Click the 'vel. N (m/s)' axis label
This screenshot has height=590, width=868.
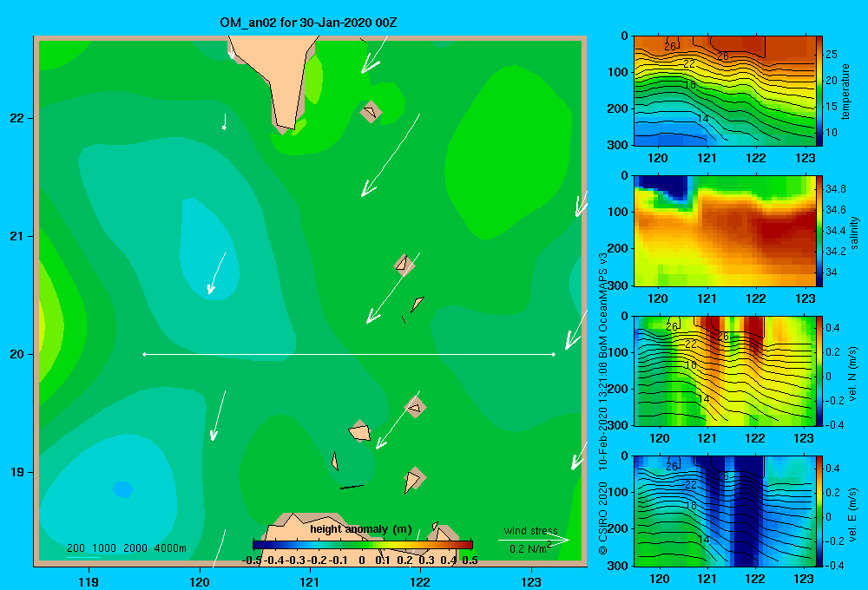(853, 374)
